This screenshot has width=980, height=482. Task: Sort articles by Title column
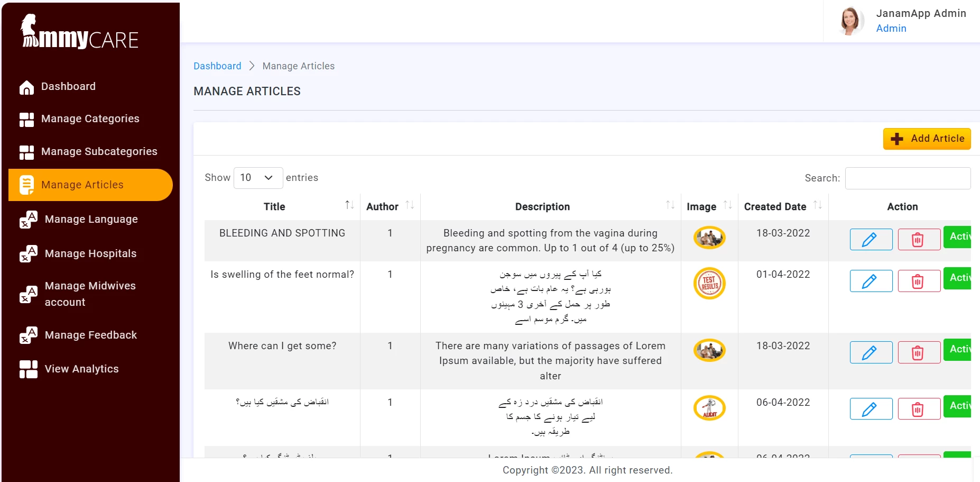click(348, 204)
